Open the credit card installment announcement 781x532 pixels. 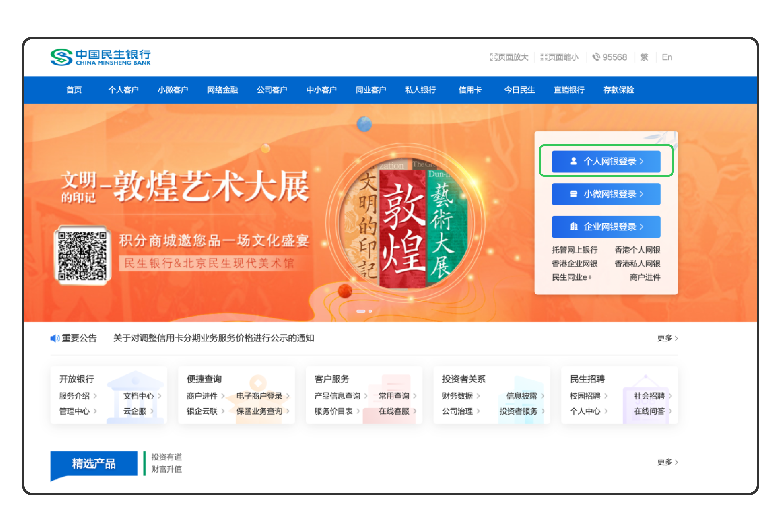(x=213, y=338)
